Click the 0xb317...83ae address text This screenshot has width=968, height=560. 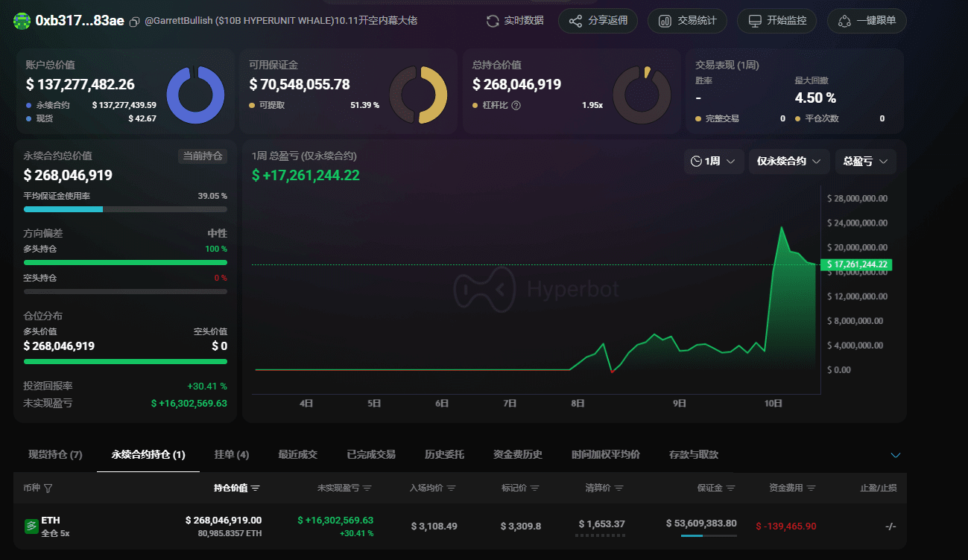coord(80,21)
